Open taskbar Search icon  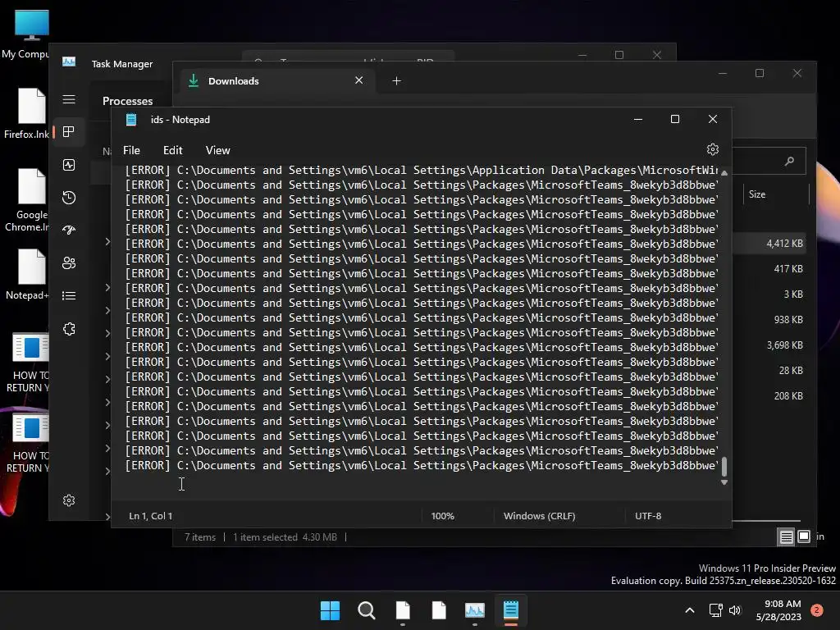pos(367,610)
